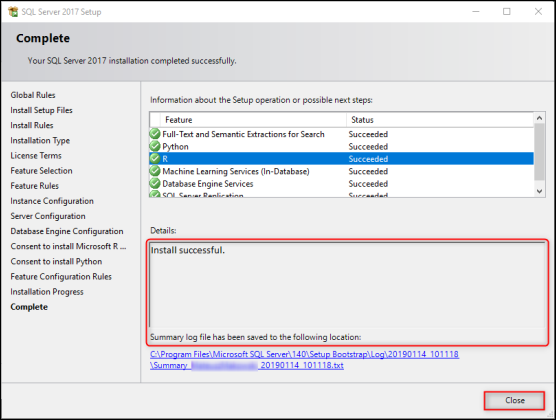This screenshot has height=420, width=556.
Task: Click the SQL Server Setup title bar icon
Action: click(x=13, y=12)
